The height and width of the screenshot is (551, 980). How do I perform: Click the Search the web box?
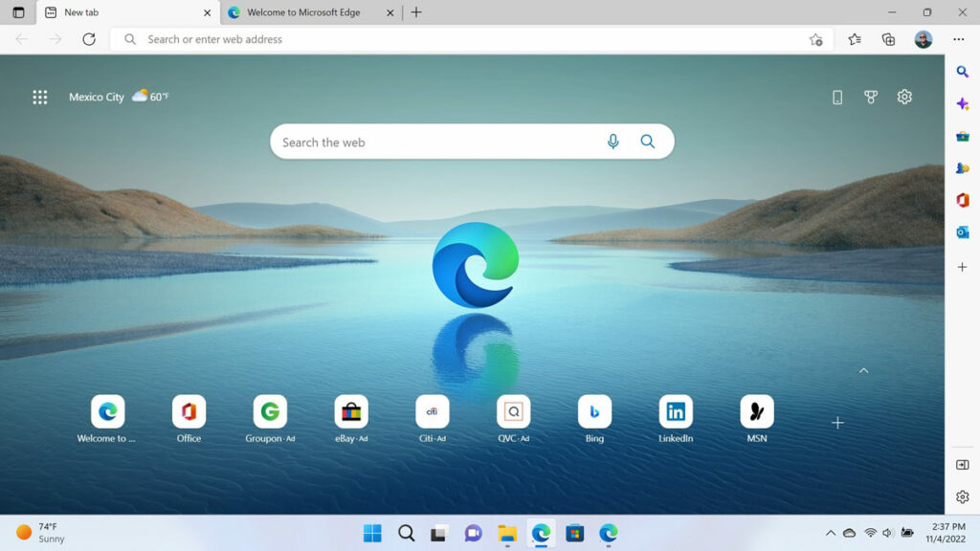coord(435,142)
